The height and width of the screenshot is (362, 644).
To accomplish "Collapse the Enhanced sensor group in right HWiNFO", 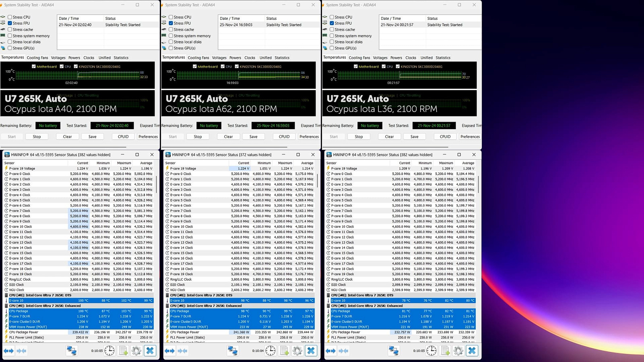I will coord(328,306).
